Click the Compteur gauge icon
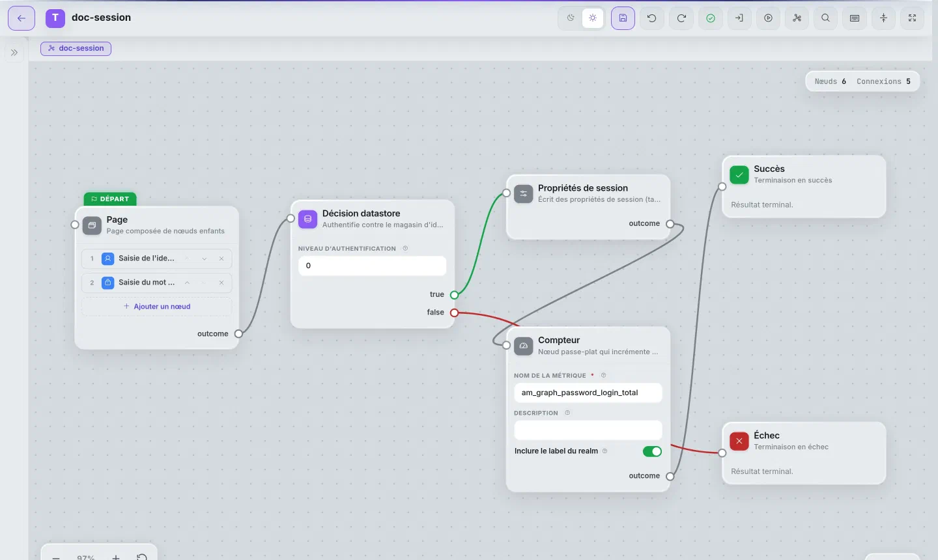The height and width of the screenshot is (560, 938). click(524, 346)
